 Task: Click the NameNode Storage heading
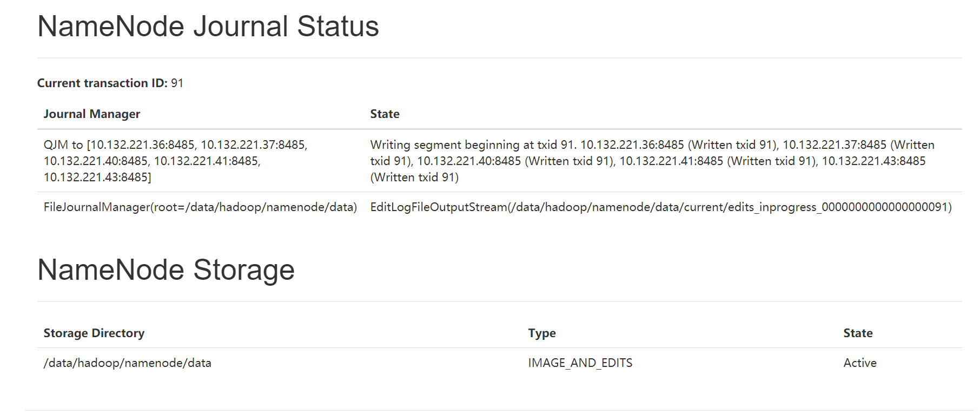point(165,270)
